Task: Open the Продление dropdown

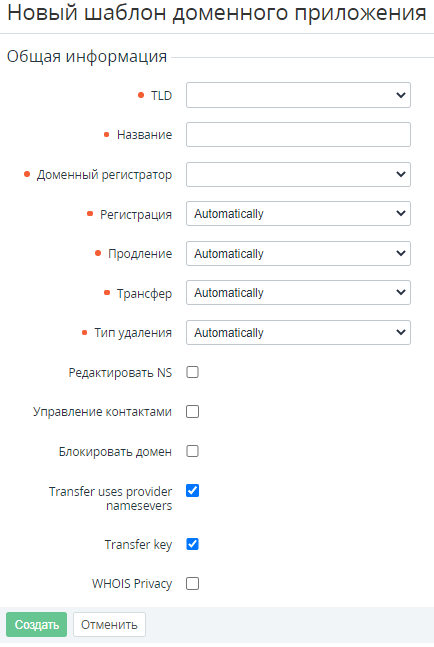Action: coord(298,253)
